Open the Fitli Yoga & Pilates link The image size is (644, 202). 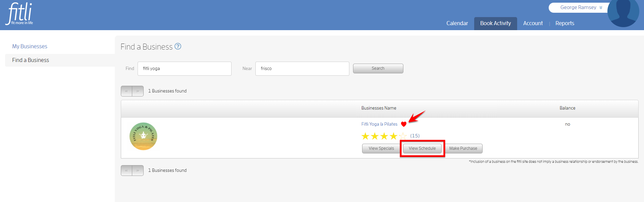point(379,124)
